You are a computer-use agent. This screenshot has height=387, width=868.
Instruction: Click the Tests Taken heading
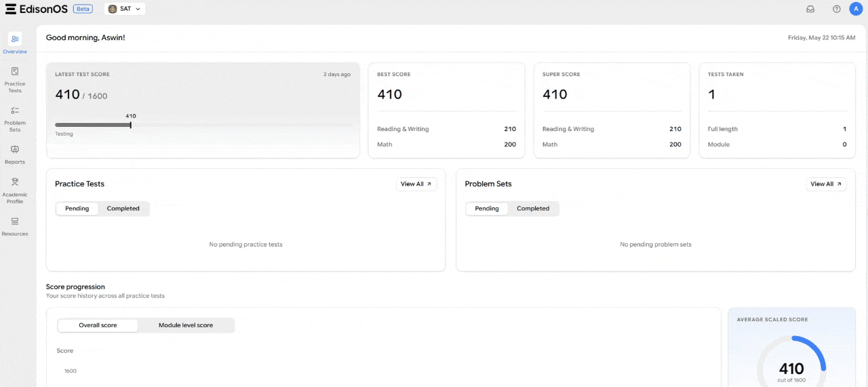(x=726, y=75)
